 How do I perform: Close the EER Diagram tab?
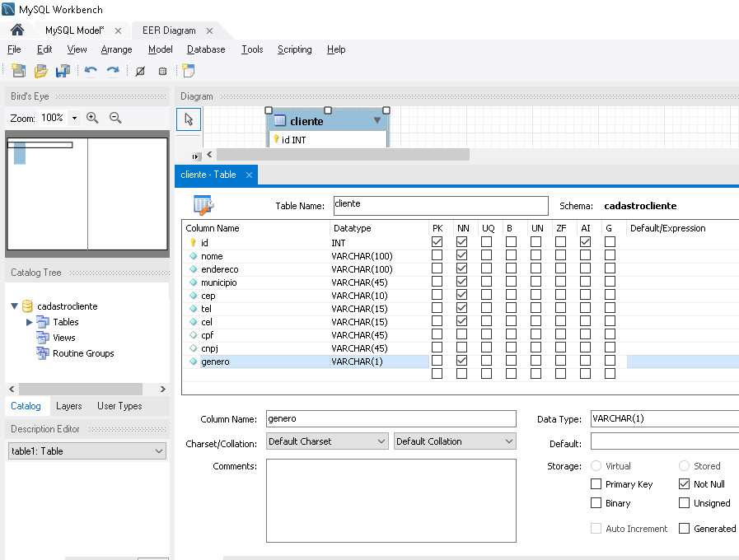tap(209, 30)
